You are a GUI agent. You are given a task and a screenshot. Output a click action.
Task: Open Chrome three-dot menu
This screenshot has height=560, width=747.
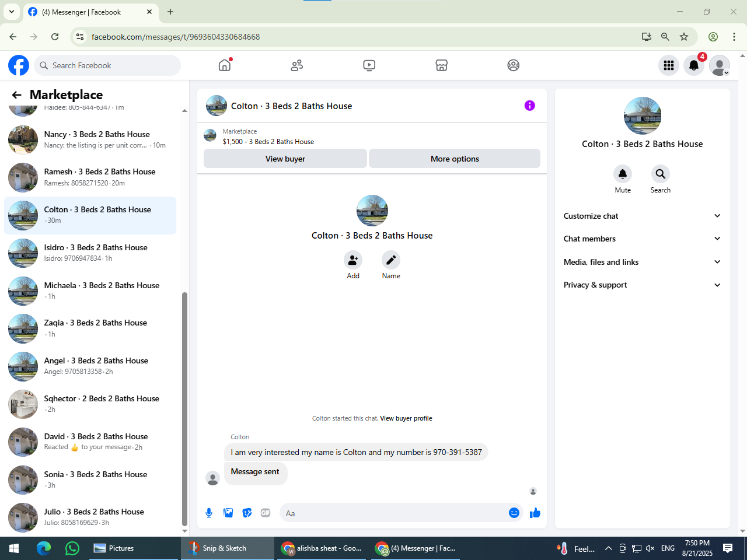click(x=734, y=37)
